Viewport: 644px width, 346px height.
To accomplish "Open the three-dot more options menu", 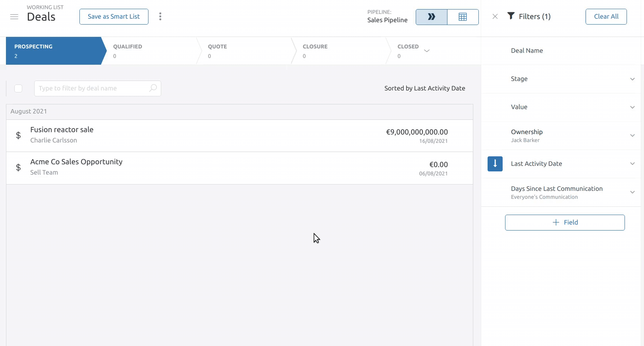I will coord(160,17).
